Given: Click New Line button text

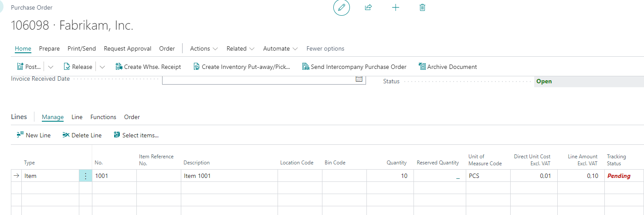Looking at the screenshot, I should click(38, 135).
